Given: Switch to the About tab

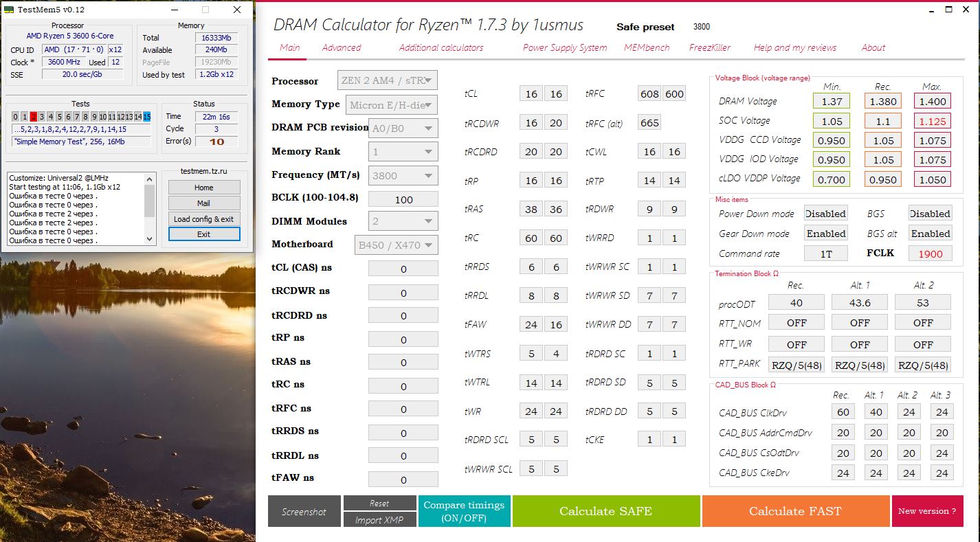Looking at the screenshot, I should point(873,47).
